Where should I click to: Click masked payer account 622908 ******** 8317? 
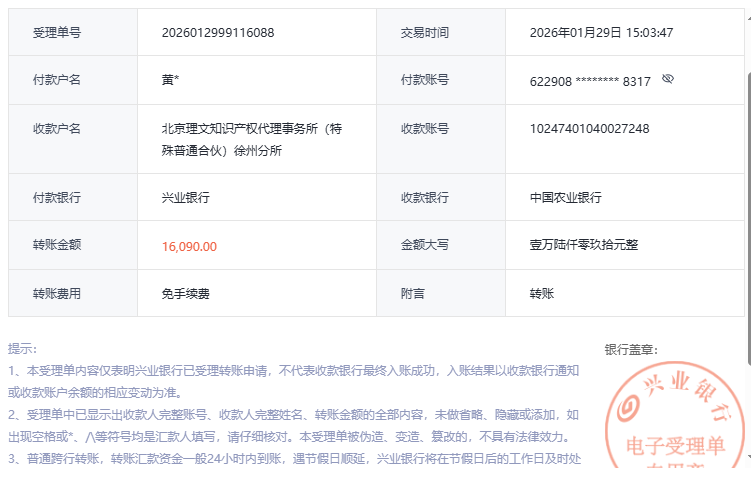pos(590,80)
